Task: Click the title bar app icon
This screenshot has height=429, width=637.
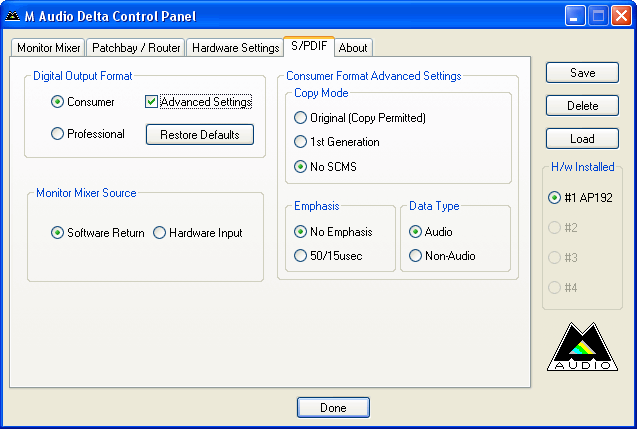Action: coord(12,16)
